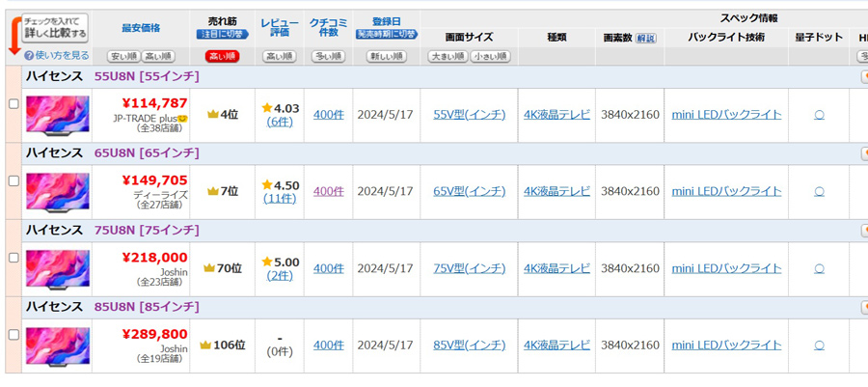Screen dimensions: 868x387
Task: Sort by 多い順 under クチコミ件数
Action: [328, 56]
